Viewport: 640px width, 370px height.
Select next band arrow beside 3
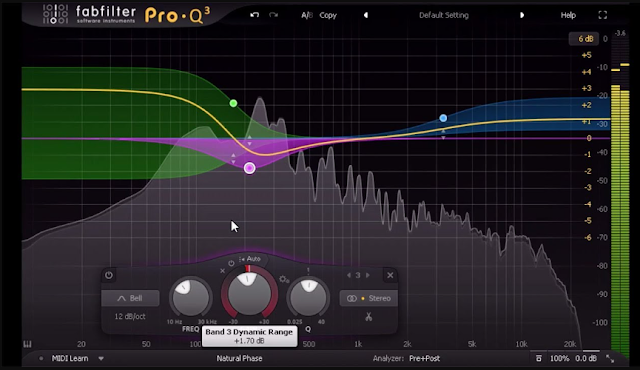click(368, 275)
